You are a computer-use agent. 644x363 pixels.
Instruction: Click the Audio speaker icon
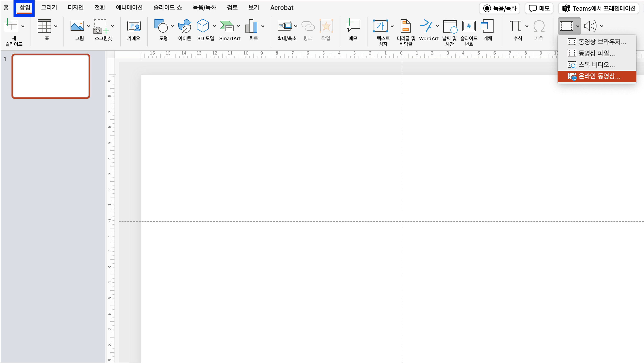tap(590, 26)
